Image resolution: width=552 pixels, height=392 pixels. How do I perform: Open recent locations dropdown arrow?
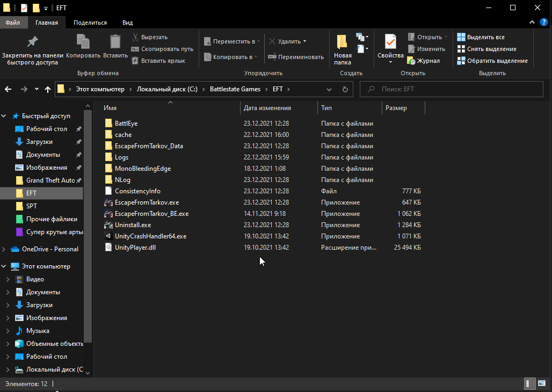37,89
